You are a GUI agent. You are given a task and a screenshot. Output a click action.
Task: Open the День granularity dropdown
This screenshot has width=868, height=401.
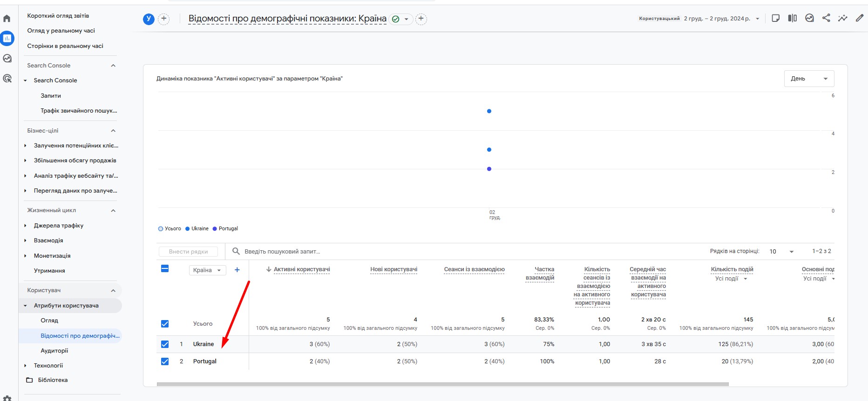click(x=809, y=79)
